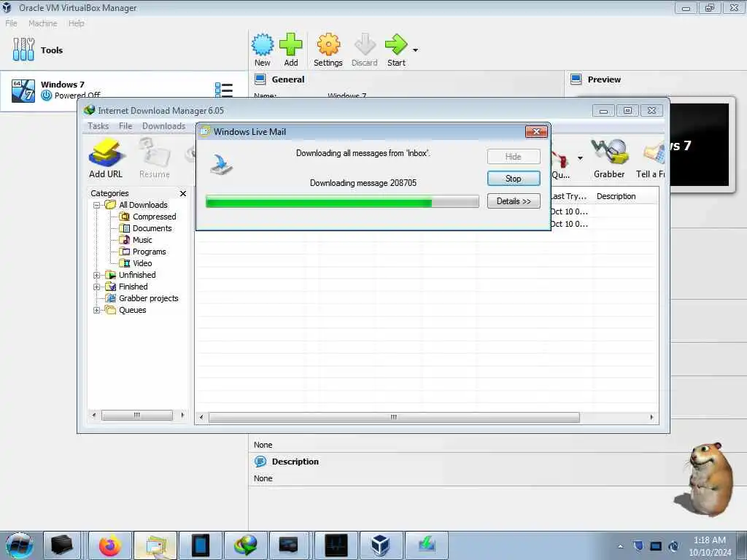Expand the Finished category node
Image resolution: width=747 pixels, height=560 pixels.
click(96, 287)
